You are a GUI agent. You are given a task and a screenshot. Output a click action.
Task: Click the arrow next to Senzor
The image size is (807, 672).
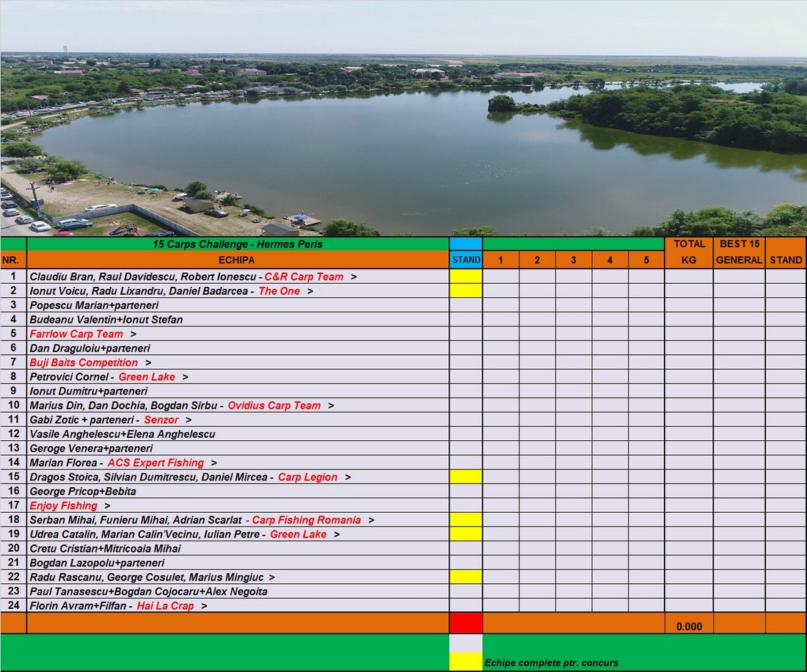[189, 420]
